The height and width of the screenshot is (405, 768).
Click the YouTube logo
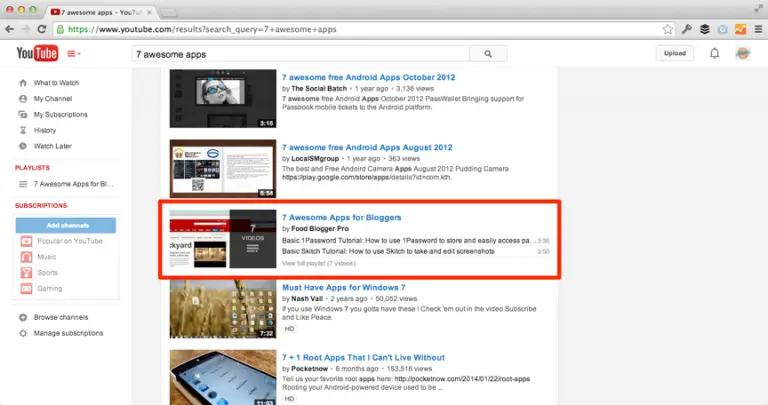pos(37,53)
